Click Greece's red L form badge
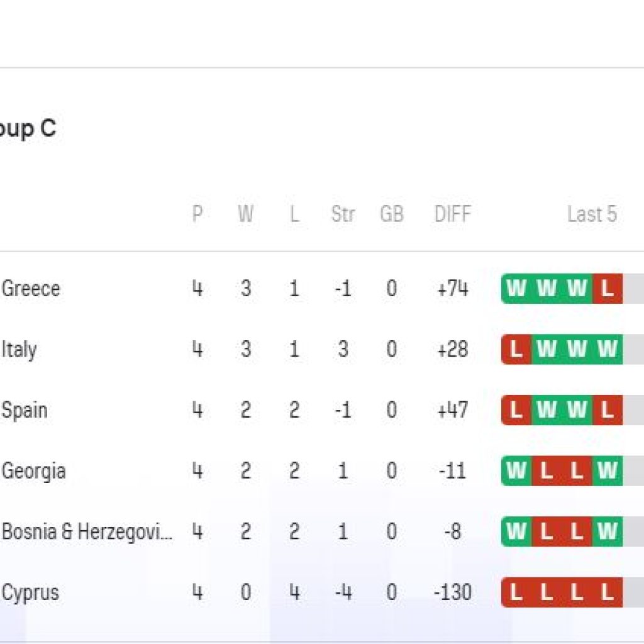The height and width of the screenshot is (644, 644). (607, 289)
